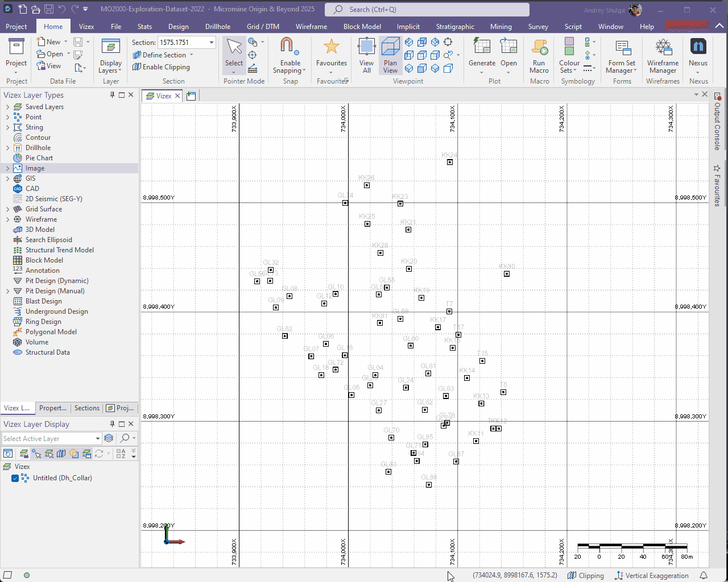This screenshot has height=582, width=728.
Task: Click the Search (Ctrl+Q) field
Action: click(x=427, y=10)
